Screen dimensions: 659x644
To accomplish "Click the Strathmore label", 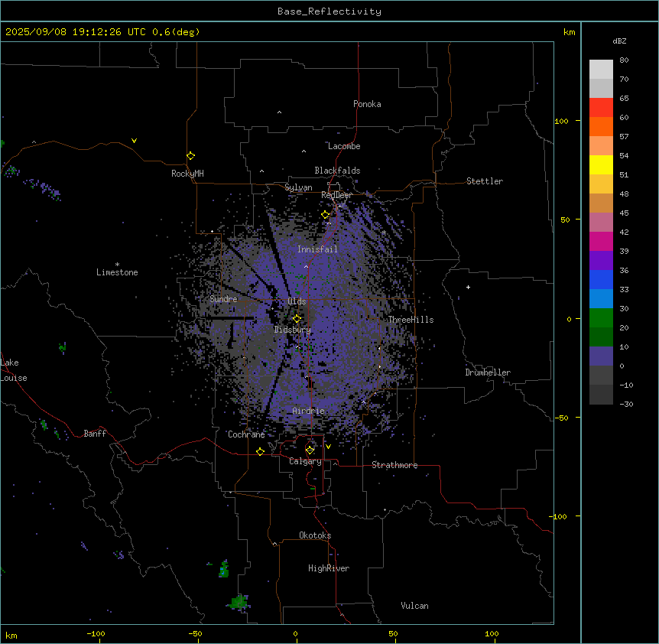I will tap(394, 465).
